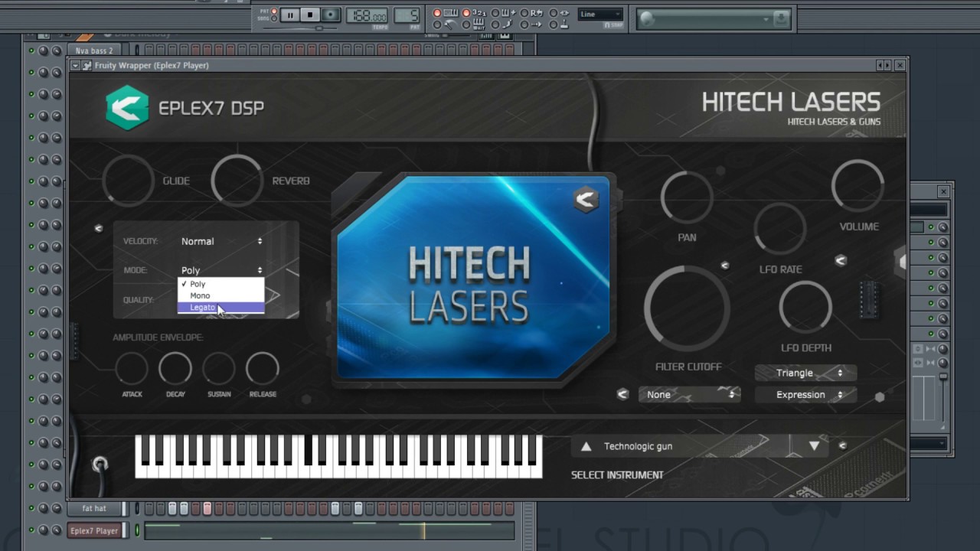Click the Technologic gun instrument name

point(639,446)
